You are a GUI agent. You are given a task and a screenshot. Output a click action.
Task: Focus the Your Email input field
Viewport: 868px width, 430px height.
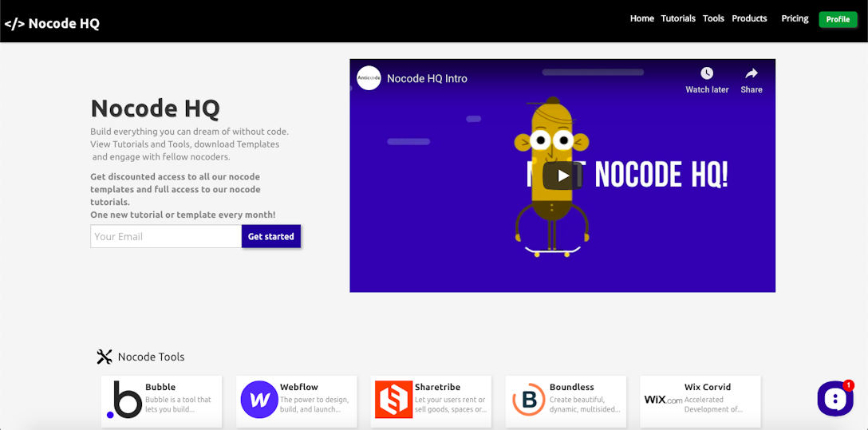166,236
